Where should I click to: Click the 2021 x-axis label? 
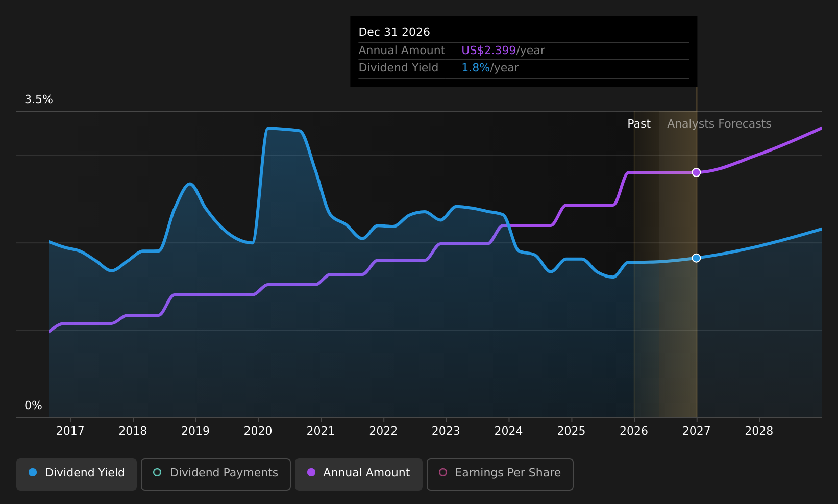(321, 431)
